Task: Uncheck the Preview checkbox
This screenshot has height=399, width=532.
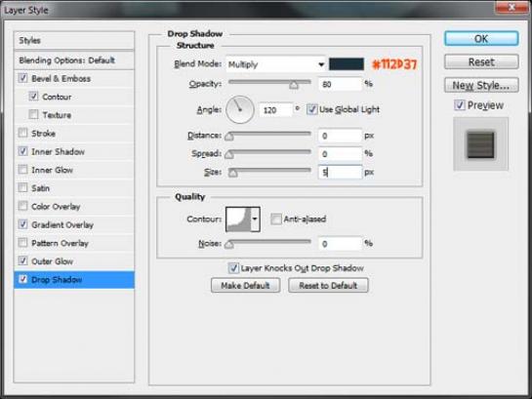Action: [x=460, y=105]
